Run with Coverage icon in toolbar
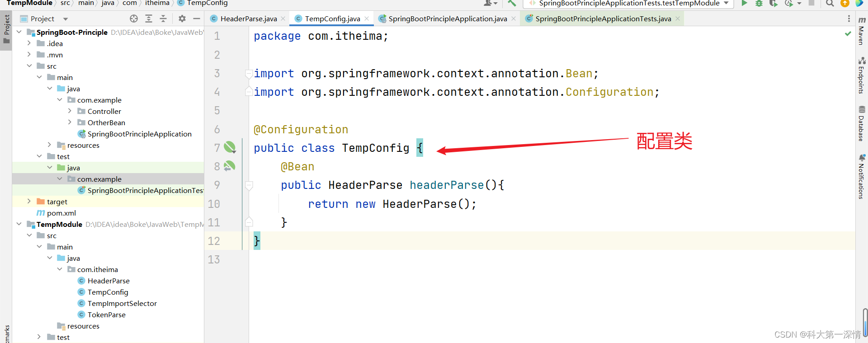 (x=774, y=3)
